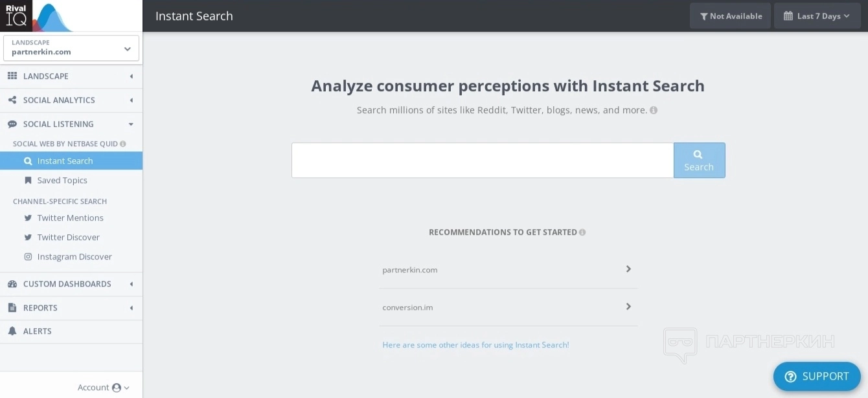Click the blue Search button
This screenshot has width=868, height=398.
click(699, 160)
